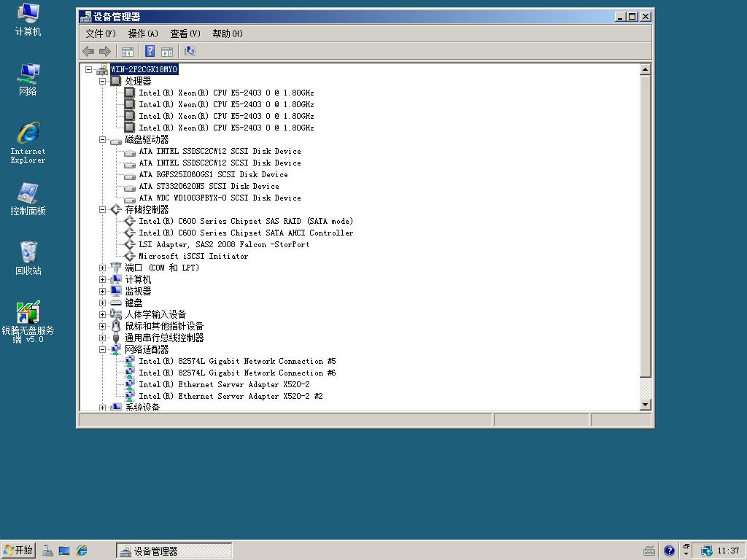Click the system tray help question icon
The image size is (747, 560).
[x=670, y=551]
